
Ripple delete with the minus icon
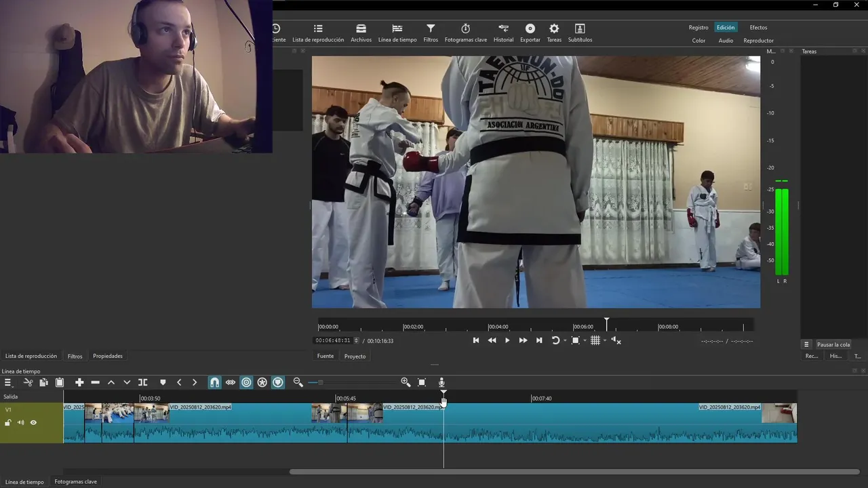pyautogui.click(x=95, y=382)
